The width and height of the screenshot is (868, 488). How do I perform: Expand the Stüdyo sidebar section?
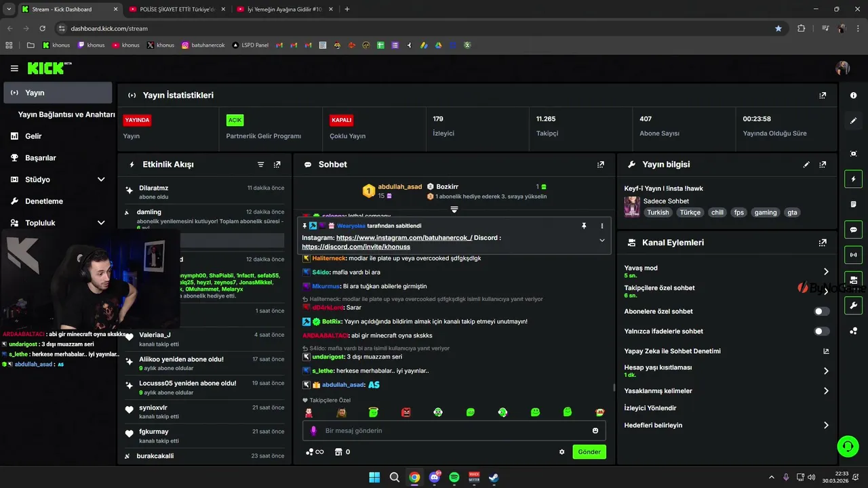click(x=101, y=180)
